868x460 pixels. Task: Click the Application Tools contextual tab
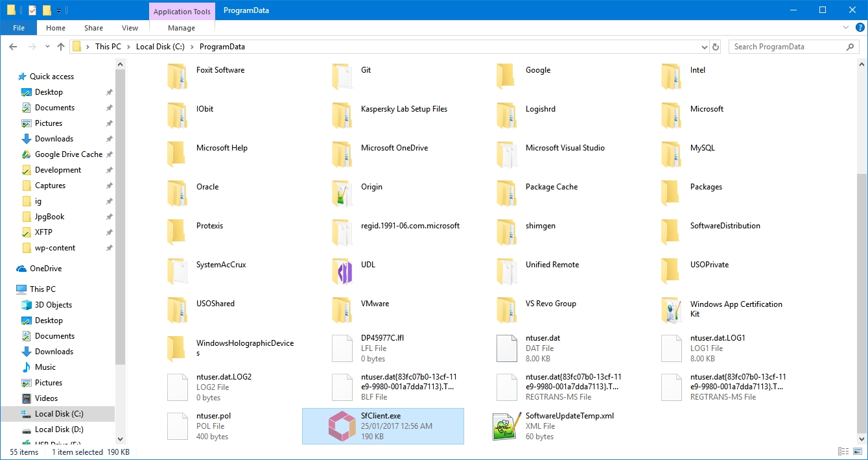click(x=182, y=11)
